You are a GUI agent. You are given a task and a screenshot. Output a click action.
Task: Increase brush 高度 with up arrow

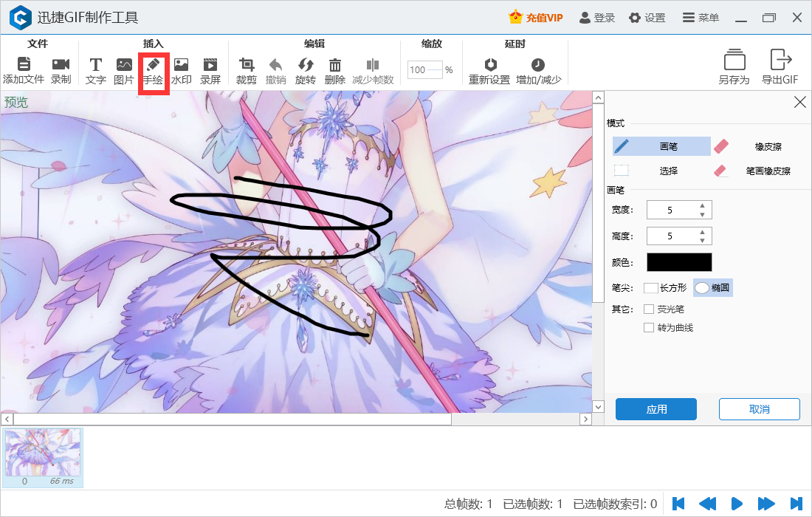[x=702, y=232]
